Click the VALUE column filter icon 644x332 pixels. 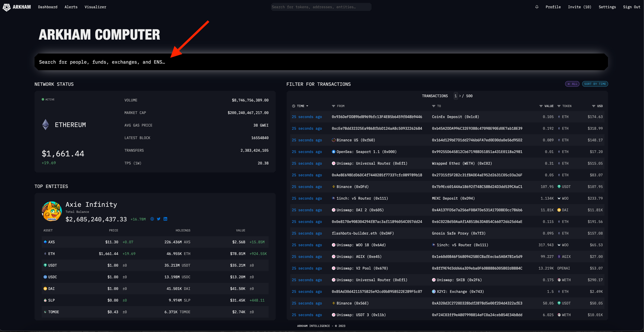(x=541, y=106)
